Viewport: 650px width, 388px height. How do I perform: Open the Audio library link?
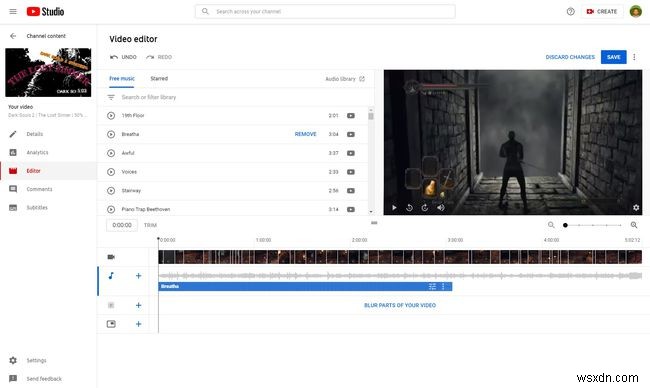(345, 79)
